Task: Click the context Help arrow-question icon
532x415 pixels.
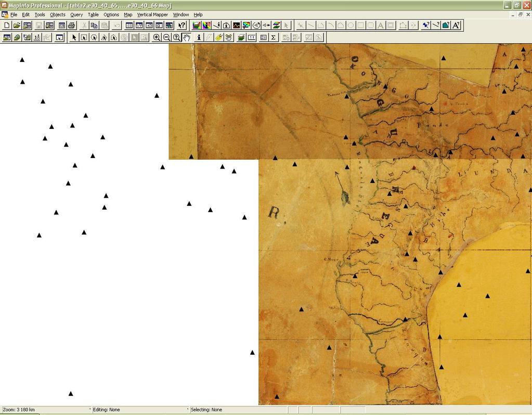Action: (182, 25)
